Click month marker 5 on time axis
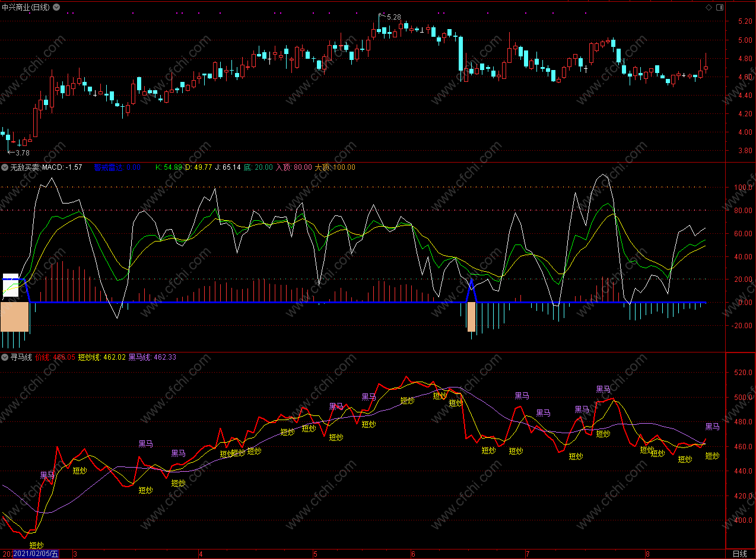 tap(315, 554)
